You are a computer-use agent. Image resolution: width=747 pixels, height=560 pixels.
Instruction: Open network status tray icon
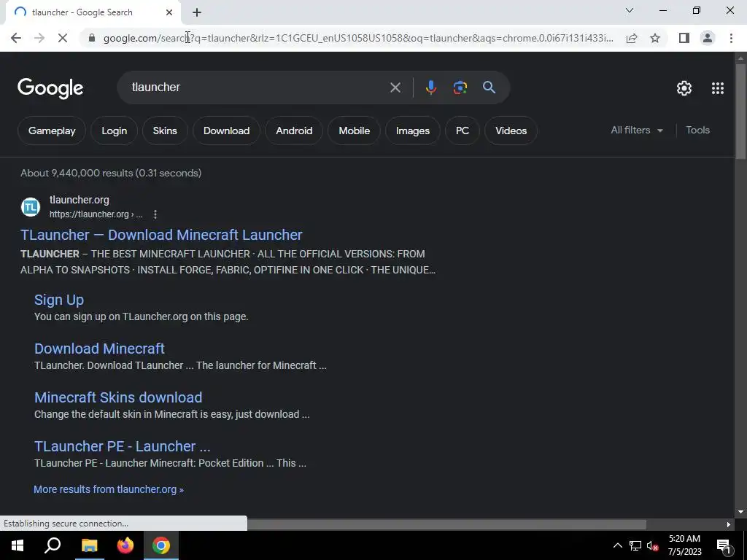(635, 545)
